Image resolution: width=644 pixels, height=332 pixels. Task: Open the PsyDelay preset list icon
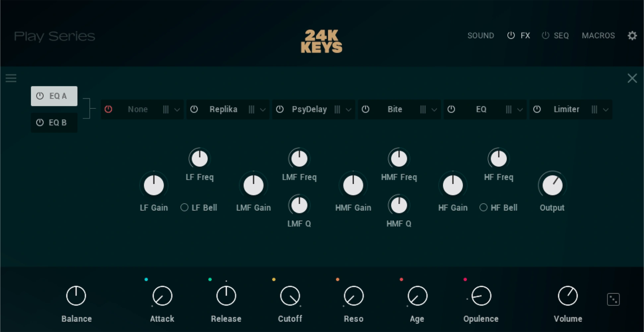338,109
